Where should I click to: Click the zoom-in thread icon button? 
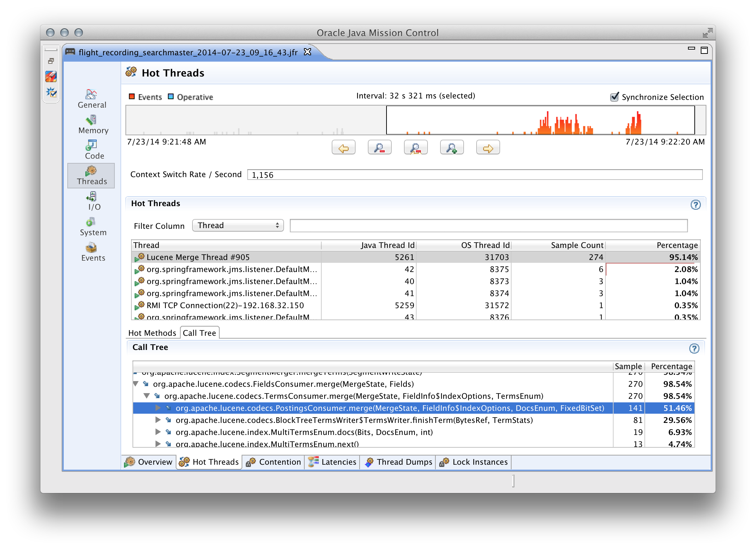click(x=451, y=148)
